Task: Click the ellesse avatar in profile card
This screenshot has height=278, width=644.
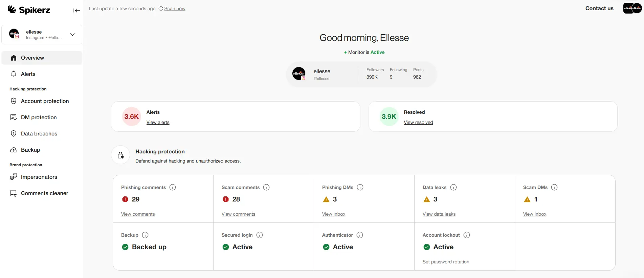Action: coord(299,73)
